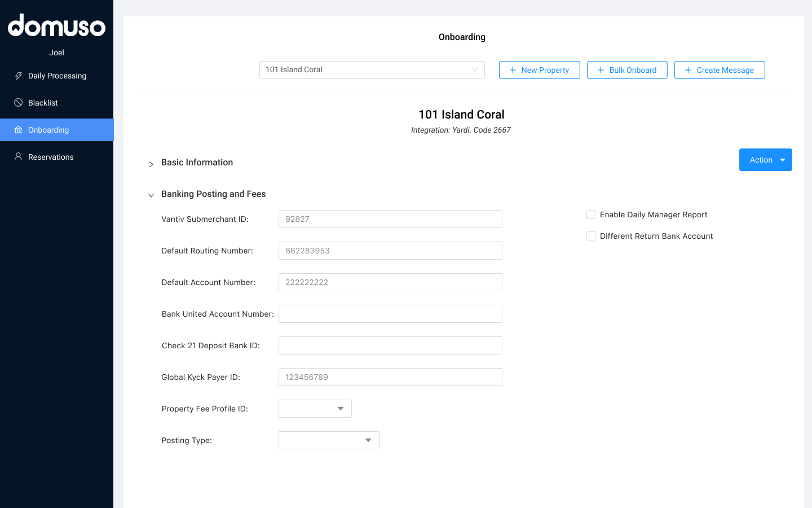Open the Posting Type dropdown
The height and width of the screenshot is (508, 812).
pyautogui.click(x=329, y=440)
